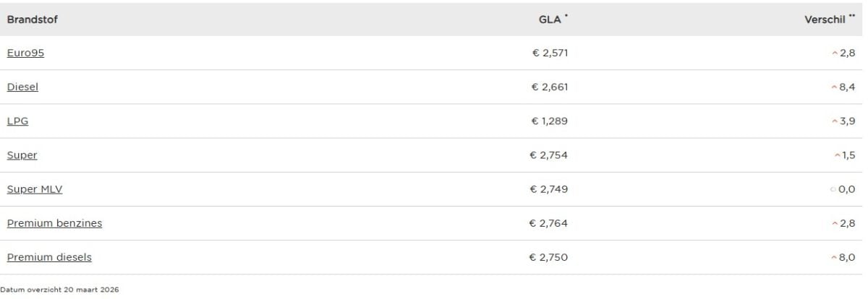Go to the Super MLV link
The image size is (868, 299).
point(35,189)
